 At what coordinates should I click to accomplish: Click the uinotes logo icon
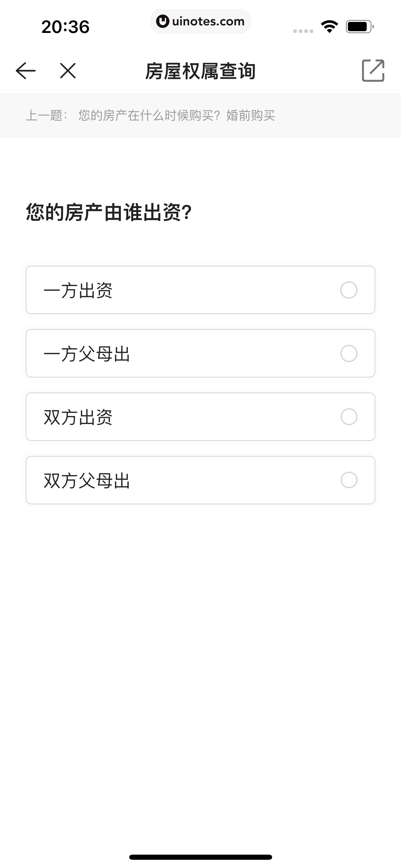162,22
